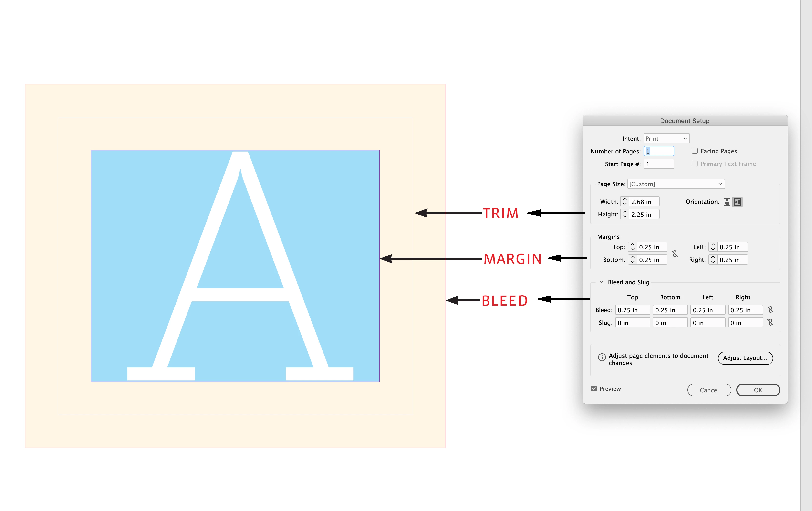Click the Width stepper arrows
The image size is (812, 511).
pyautogui.click(x=625, y=202)
